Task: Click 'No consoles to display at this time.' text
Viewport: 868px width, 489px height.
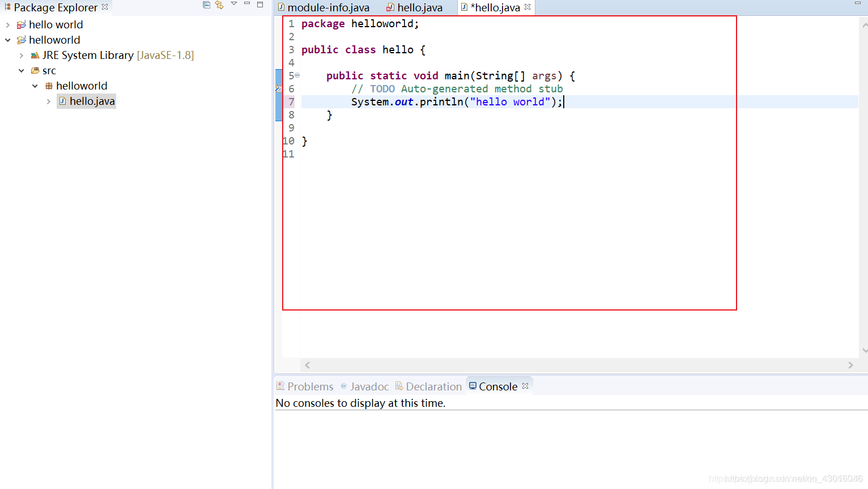Action: pyautogui.click(x=360, y=403)
